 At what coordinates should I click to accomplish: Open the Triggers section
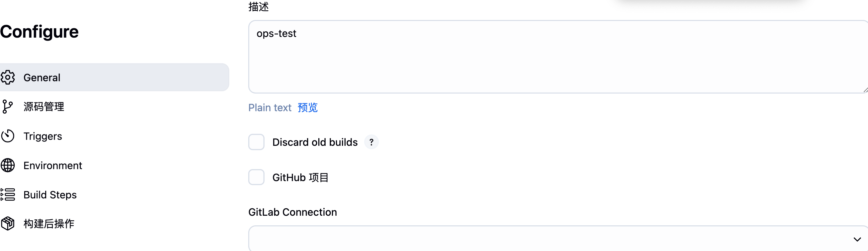[43, 136]
